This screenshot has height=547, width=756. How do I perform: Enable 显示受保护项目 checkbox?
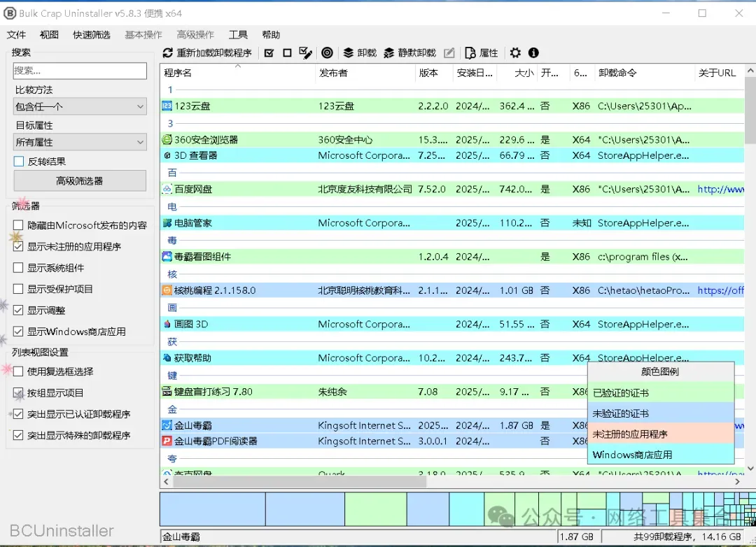(x=18, y=289)
